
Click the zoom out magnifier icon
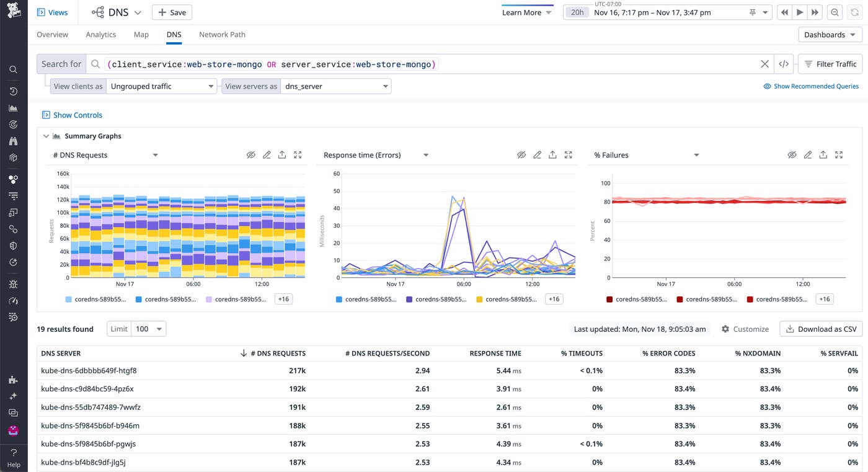tap(835, 12)
